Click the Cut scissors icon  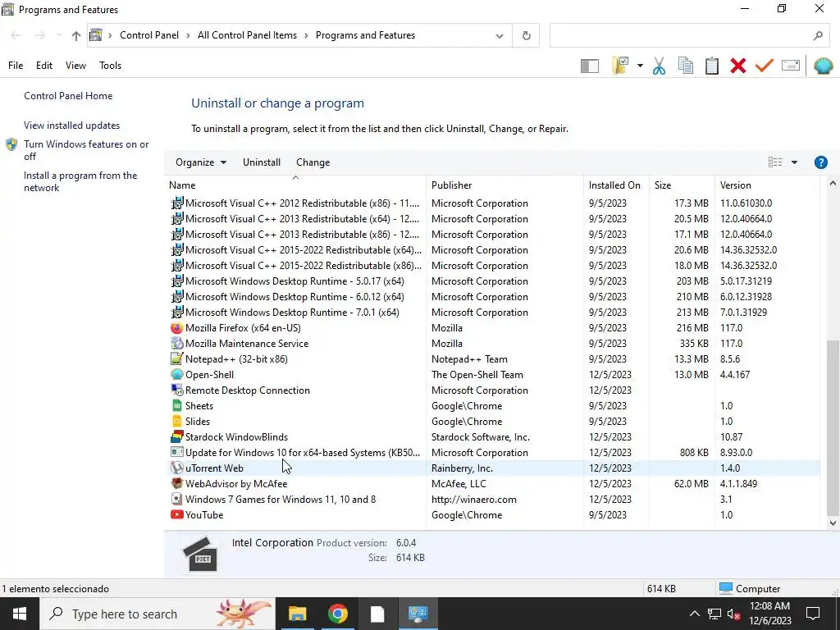coord(659,66)
